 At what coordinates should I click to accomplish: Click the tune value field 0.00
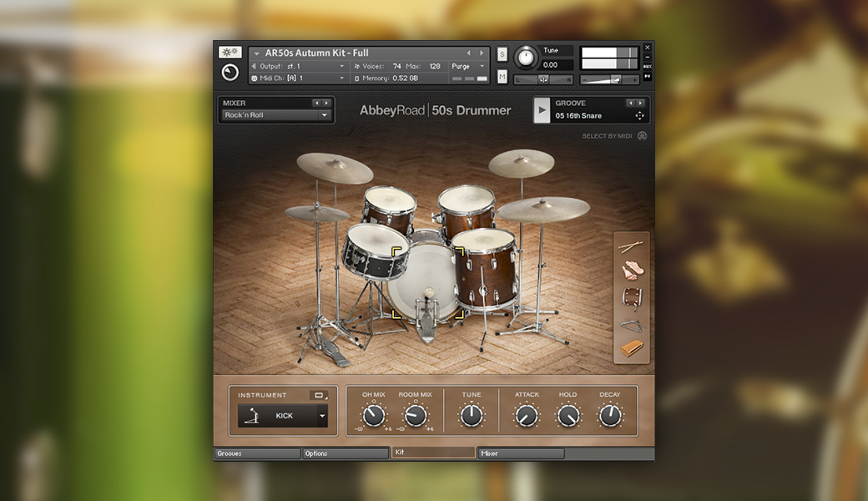tap(555, 65)
